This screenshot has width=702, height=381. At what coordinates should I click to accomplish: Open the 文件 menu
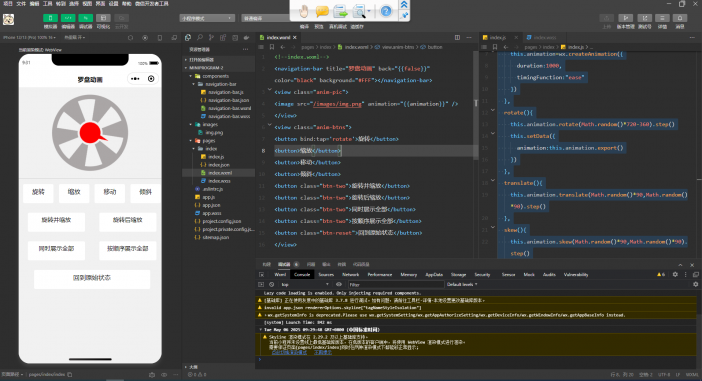coord(21,4)
